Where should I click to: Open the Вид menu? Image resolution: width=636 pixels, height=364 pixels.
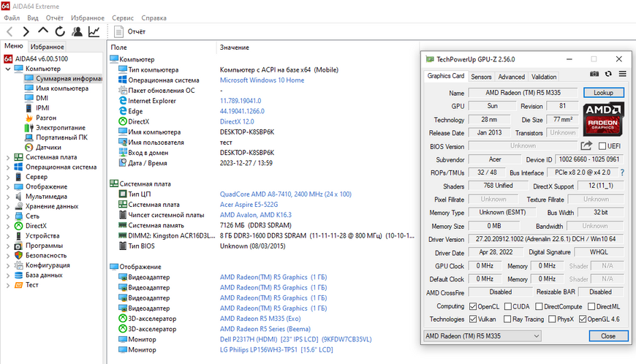(33, 18)
